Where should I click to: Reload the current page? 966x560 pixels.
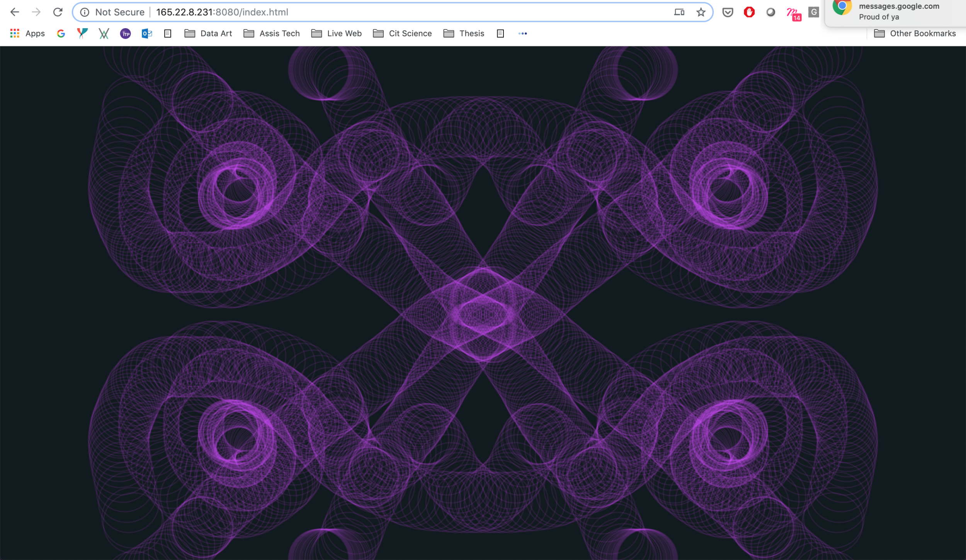58,12
